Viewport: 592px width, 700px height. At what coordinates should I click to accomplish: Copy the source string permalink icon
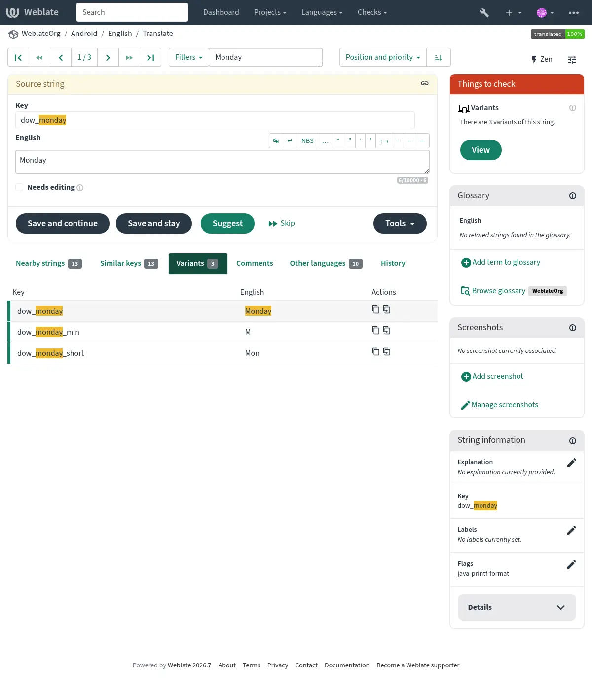coord(424,84)
